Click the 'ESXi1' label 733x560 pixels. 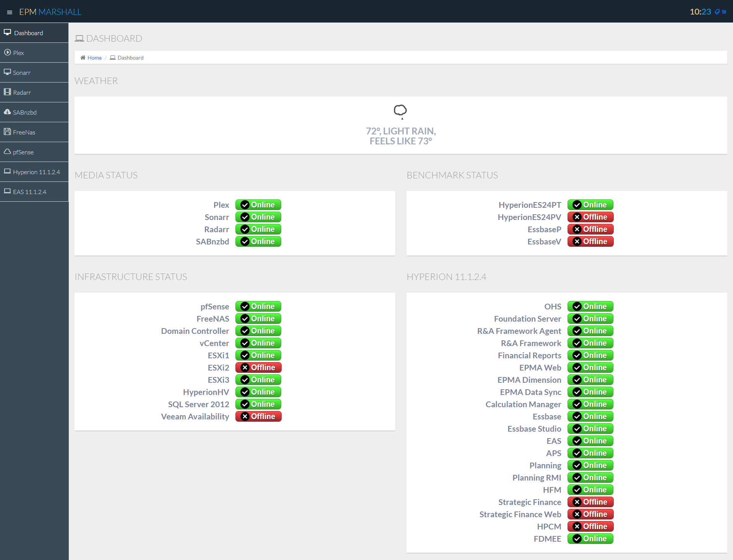[x=219, y=355]
